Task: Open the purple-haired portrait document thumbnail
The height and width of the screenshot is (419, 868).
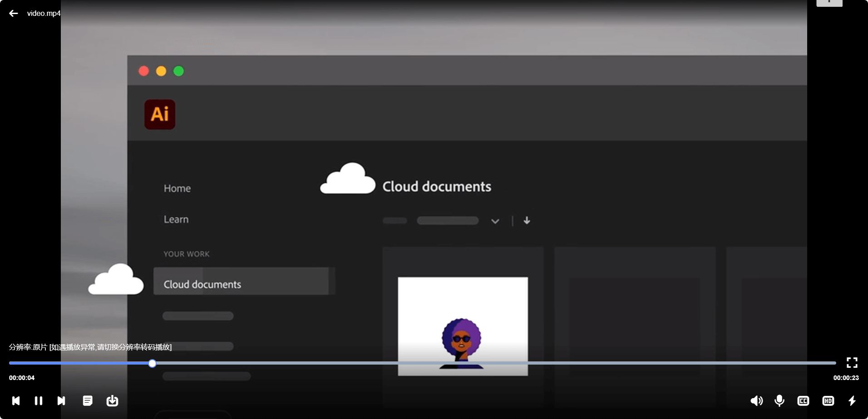Action: pyautogui.click(x=463, y=326)
